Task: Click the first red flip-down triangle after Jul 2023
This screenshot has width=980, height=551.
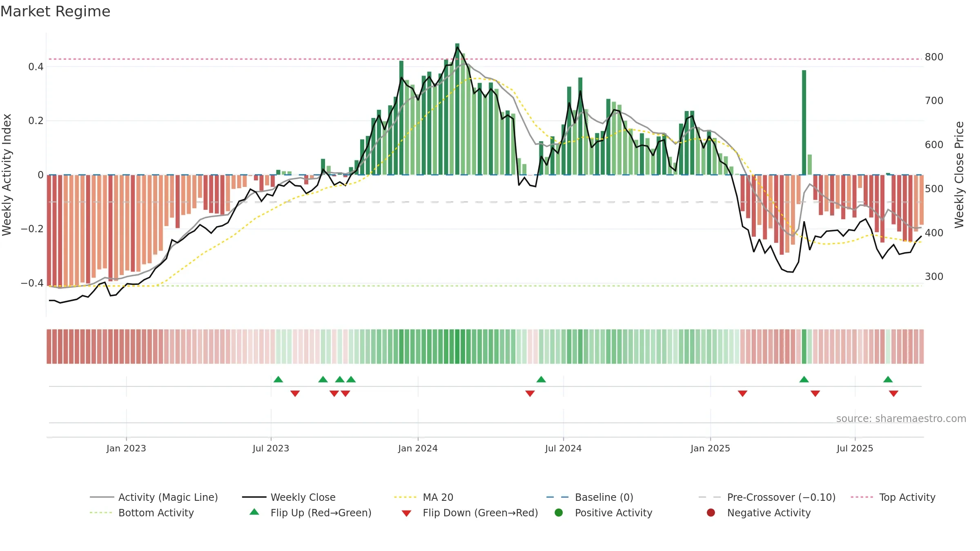Action: 295,393
